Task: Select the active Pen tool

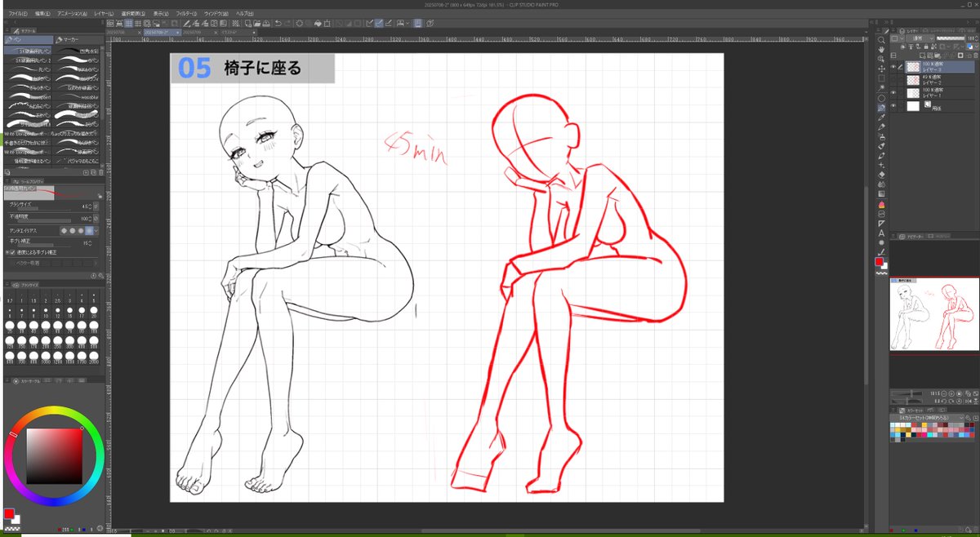Action: [881, 108]
